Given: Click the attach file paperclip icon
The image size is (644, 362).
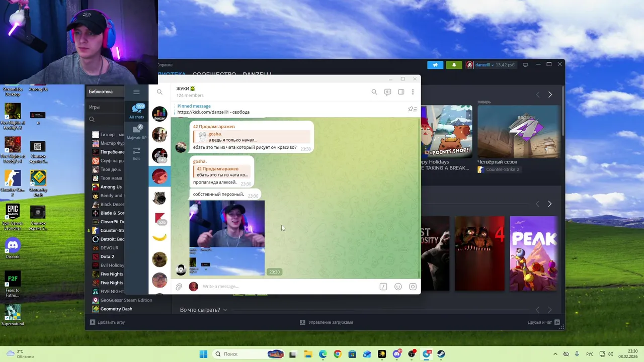Looking at the screenshot, I should (179, 287).
